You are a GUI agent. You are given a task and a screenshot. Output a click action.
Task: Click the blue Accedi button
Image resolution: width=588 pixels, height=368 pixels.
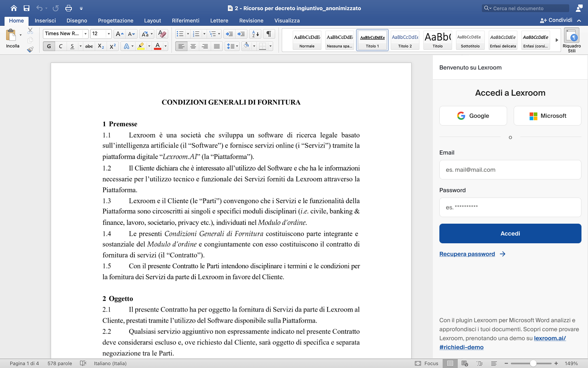510,233
